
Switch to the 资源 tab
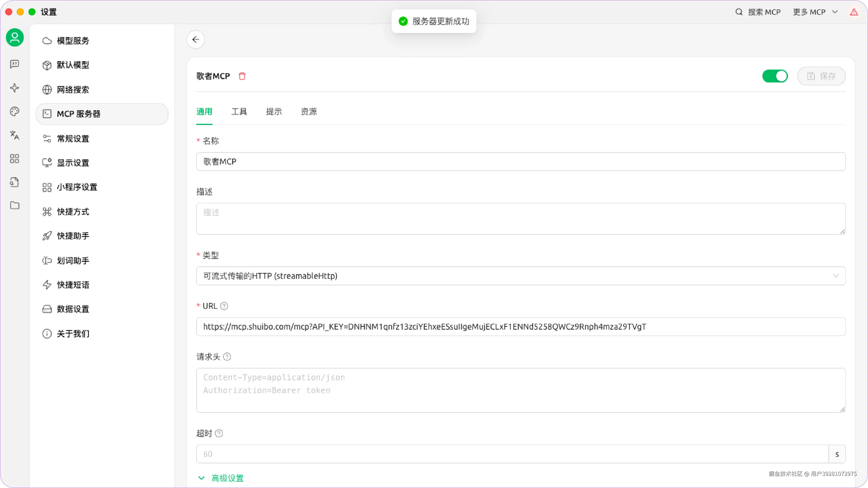point(309,111)
